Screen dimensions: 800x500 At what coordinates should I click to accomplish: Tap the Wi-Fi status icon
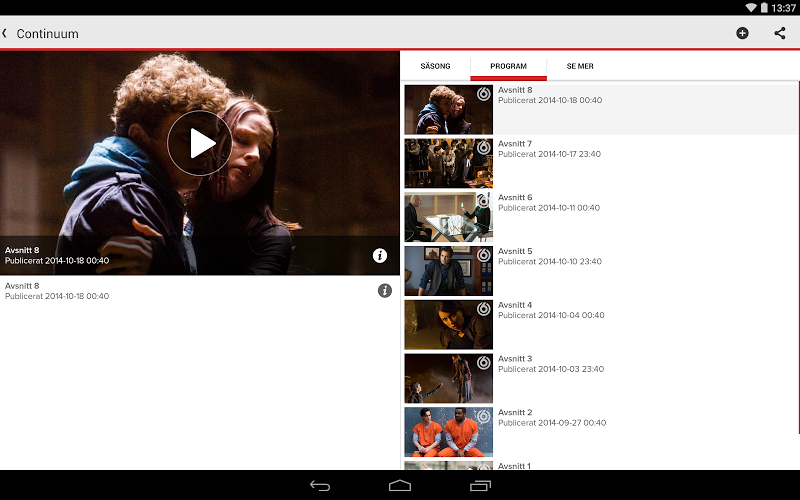coord(751,8)
